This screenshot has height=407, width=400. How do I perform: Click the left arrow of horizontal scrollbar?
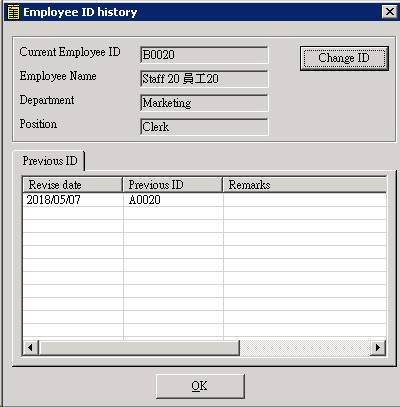(30, 348)
